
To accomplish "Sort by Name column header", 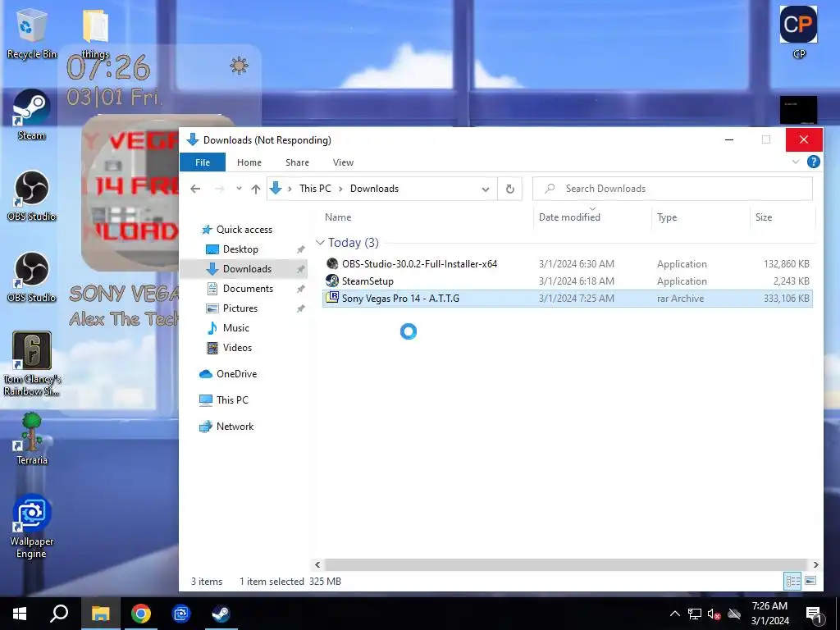I will (427, 217).
